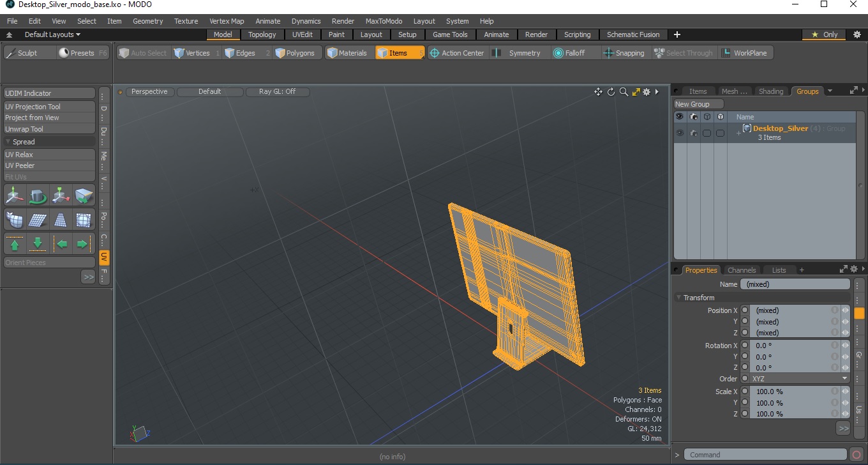Click the UDIM Indicator button
Screen dimensions: 868x465
click(x=49, y=93)
